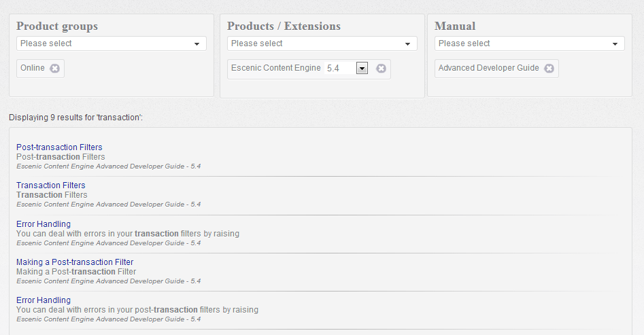Remove the Advanced Developer Guide filter

click(x=549, y=68)
